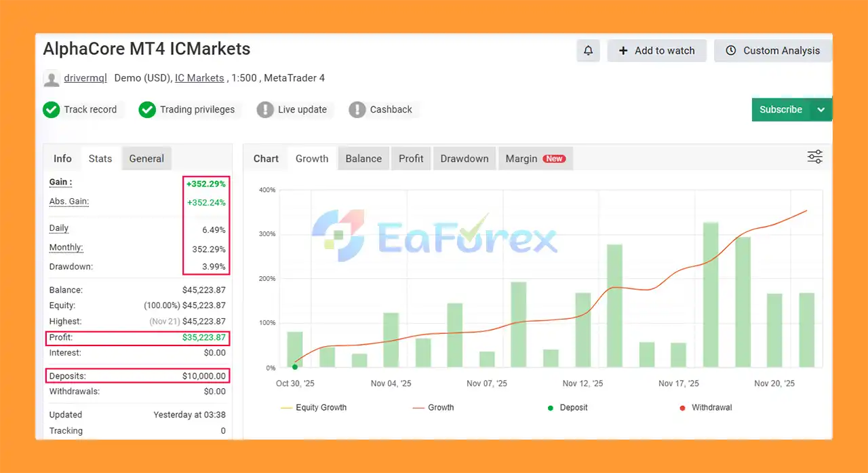Click the green Deposit marker dot on chart
This screenshot has width=868, height=473.
point(295,367)
